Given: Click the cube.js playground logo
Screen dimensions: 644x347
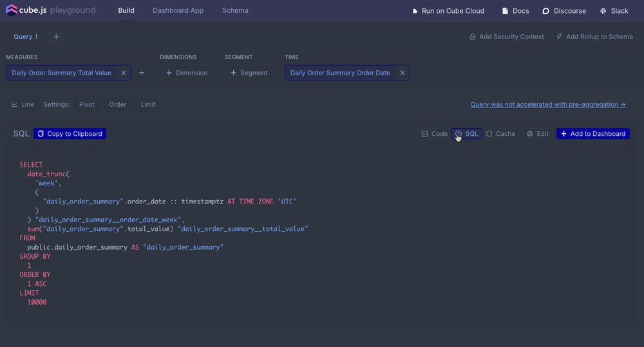Looking at the screenshot, I should pyautogui.click(x=50, y=10).
